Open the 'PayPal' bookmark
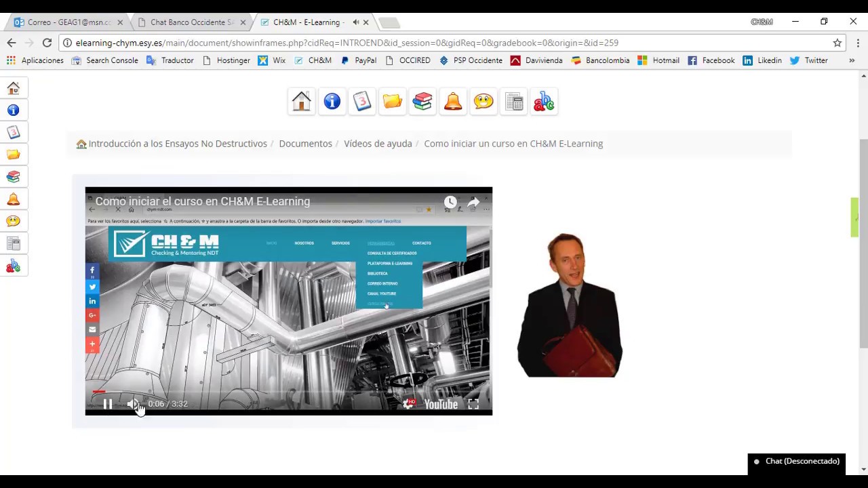Screen dimensions: 868x488 coord(358,60)
